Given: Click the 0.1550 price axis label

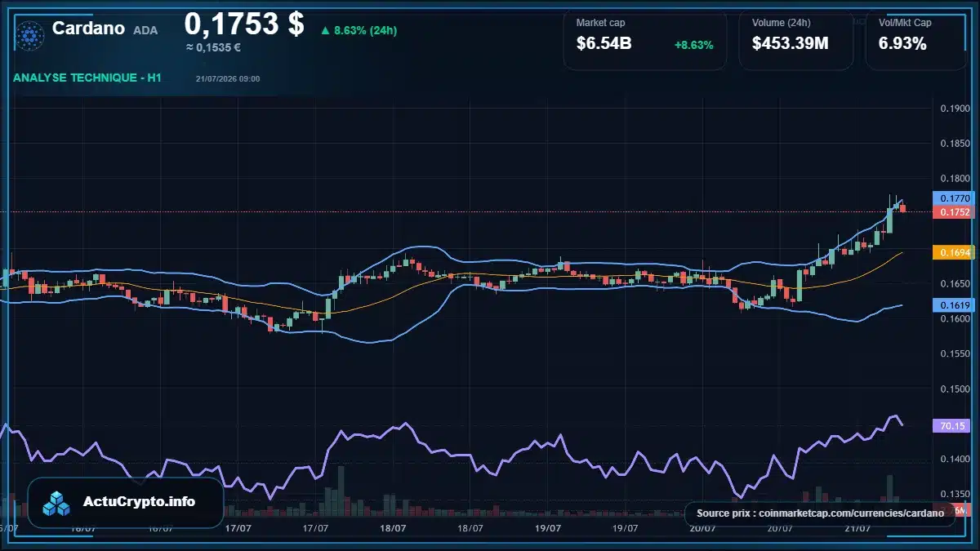Looking at the screenshot, I should pos(955,354).
